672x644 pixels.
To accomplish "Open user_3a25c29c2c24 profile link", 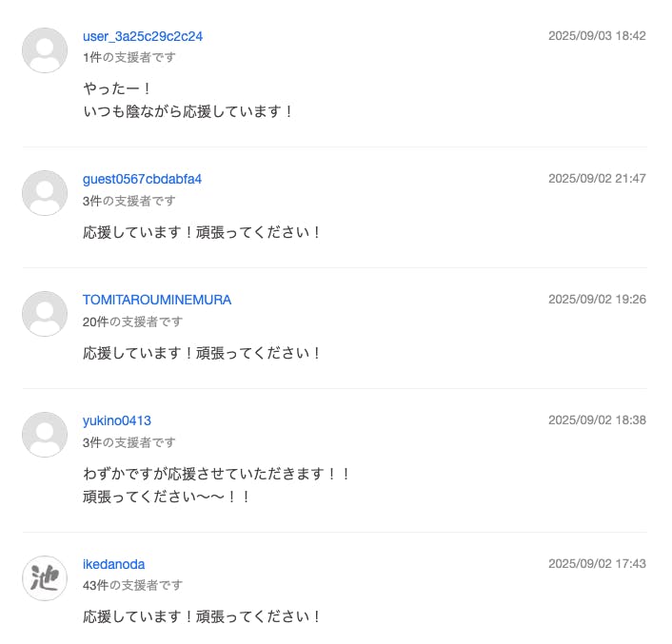I will click(x=143, y=36).
